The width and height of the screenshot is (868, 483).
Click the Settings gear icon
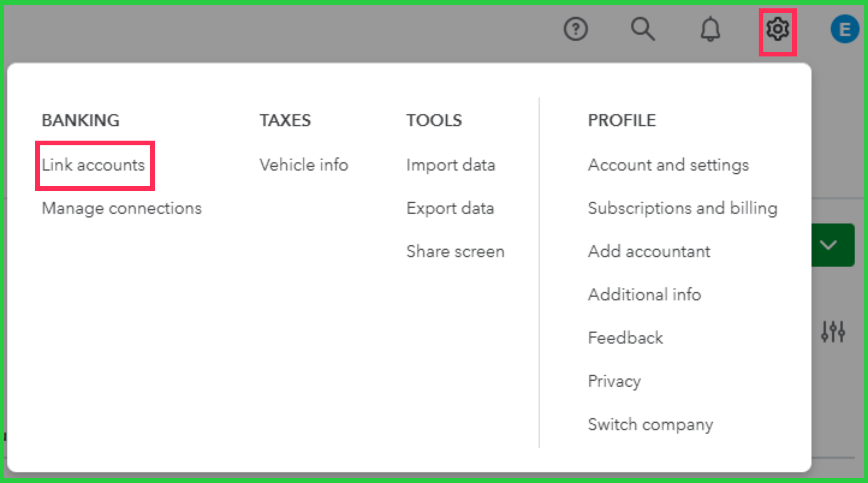[x=777, y=29]
